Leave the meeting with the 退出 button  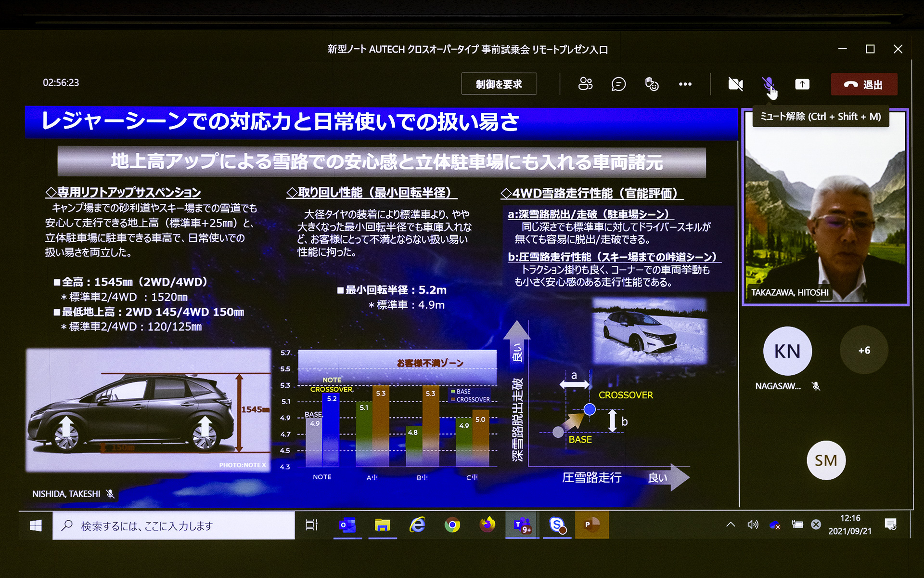pyautogui.click(x=864, y=84)
